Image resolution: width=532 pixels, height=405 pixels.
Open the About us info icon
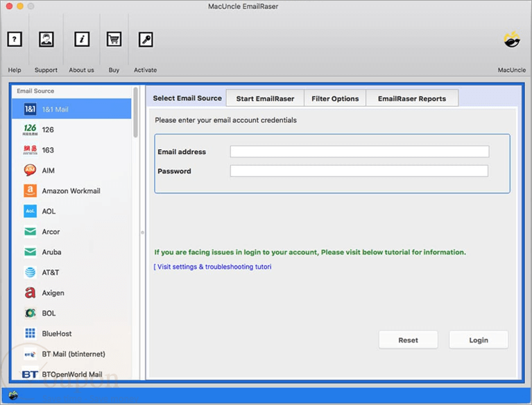pyautogui.click(x=82, y=40)
